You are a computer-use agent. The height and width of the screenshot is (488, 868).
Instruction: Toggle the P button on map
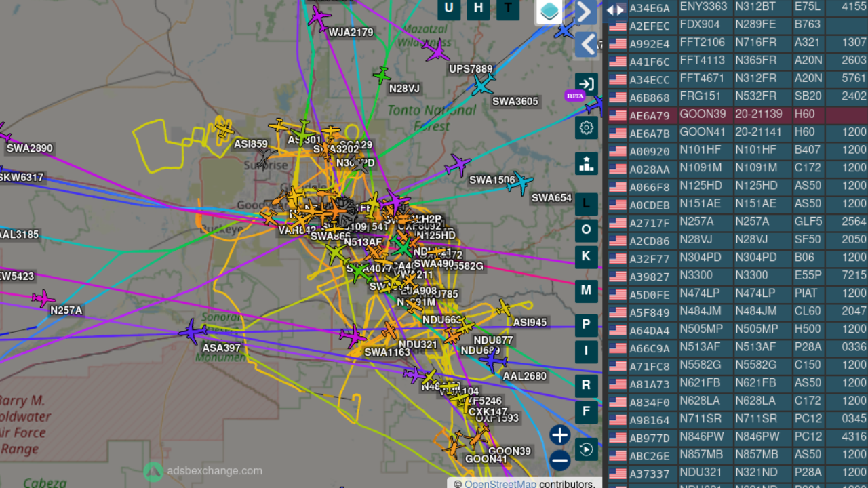point(587,326)
